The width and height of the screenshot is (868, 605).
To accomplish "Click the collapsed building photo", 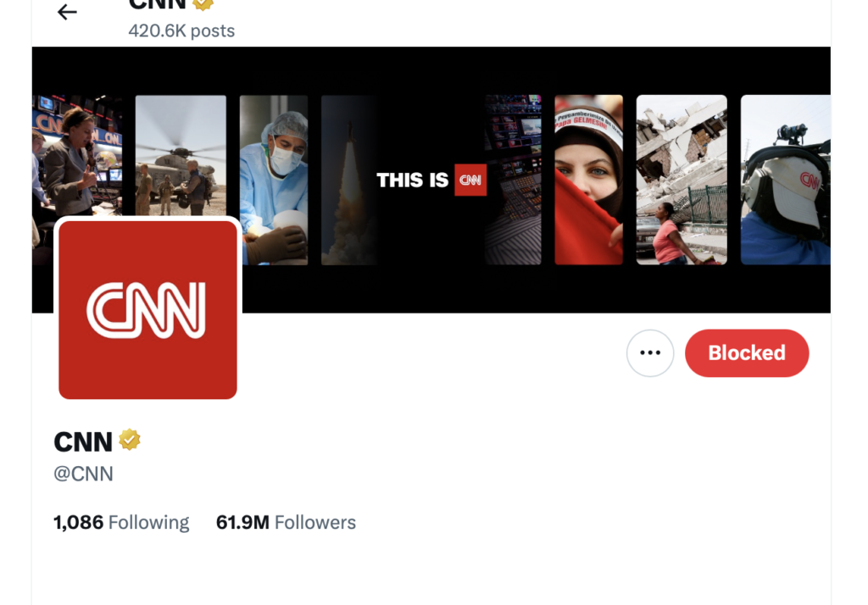I will coord(682,180).
